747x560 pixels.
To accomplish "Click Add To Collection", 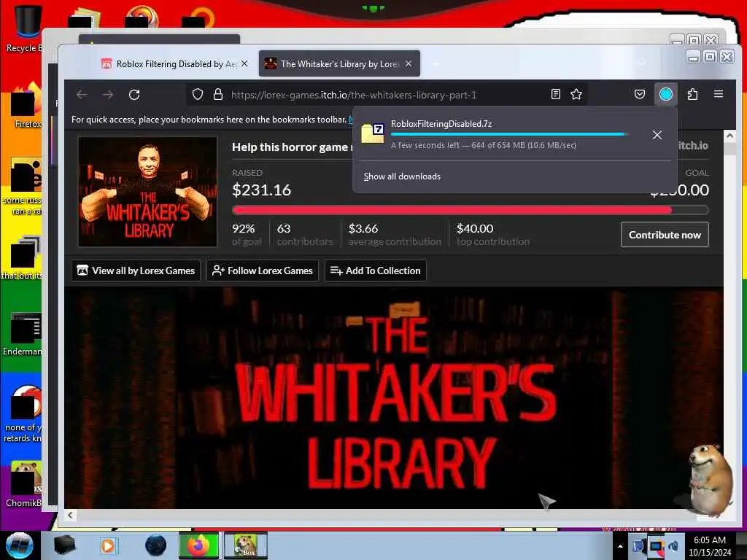I will pos(376,271).
